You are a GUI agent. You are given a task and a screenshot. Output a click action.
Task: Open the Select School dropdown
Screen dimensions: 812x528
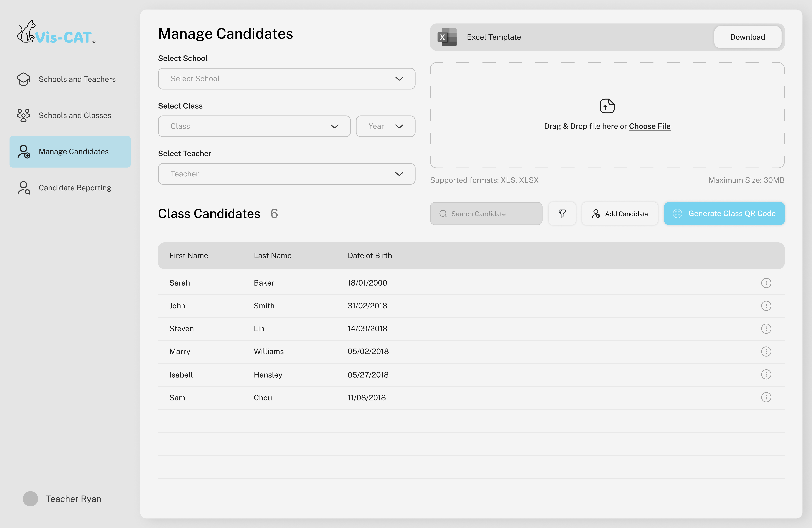click(x=287, y=79)
